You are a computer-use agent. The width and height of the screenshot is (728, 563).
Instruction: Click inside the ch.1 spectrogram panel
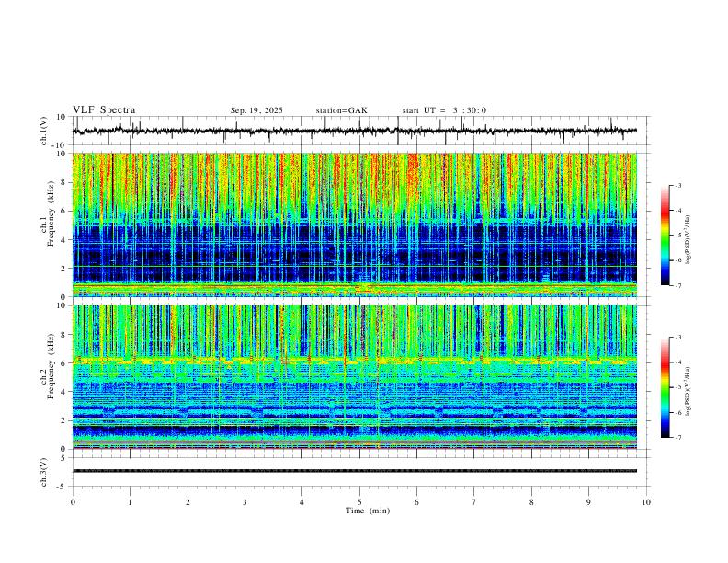354,224
